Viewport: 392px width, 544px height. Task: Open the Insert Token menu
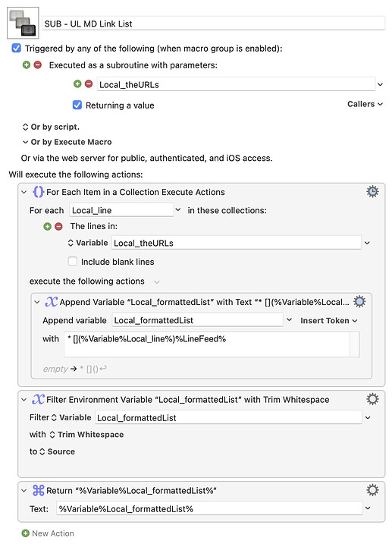(328, 321)
